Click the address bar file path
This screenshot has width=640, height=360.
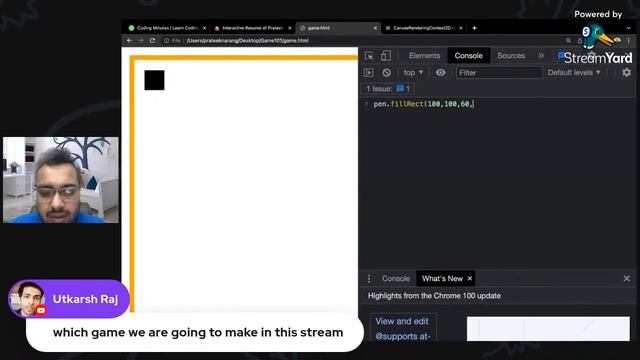(247, 40)
